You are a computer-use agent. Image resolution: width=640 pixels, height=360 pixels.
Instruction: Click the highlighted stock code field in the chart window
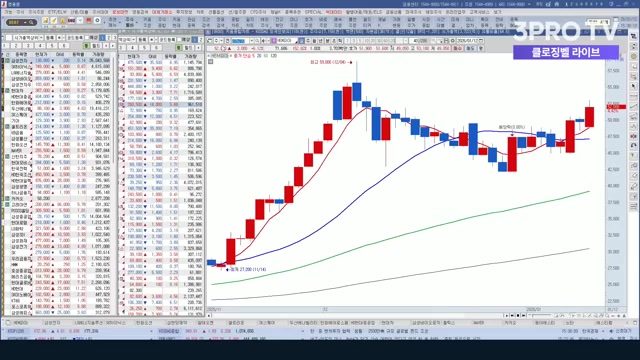(240, 41)
